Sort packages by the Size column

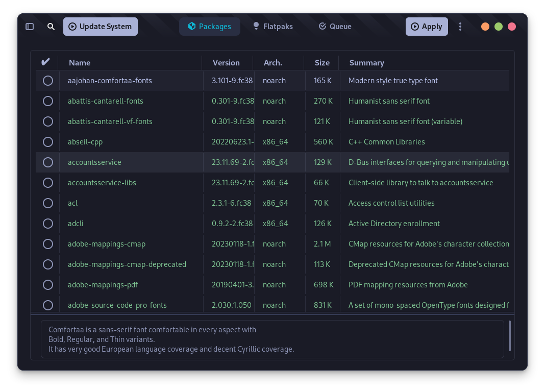(322, 62)
